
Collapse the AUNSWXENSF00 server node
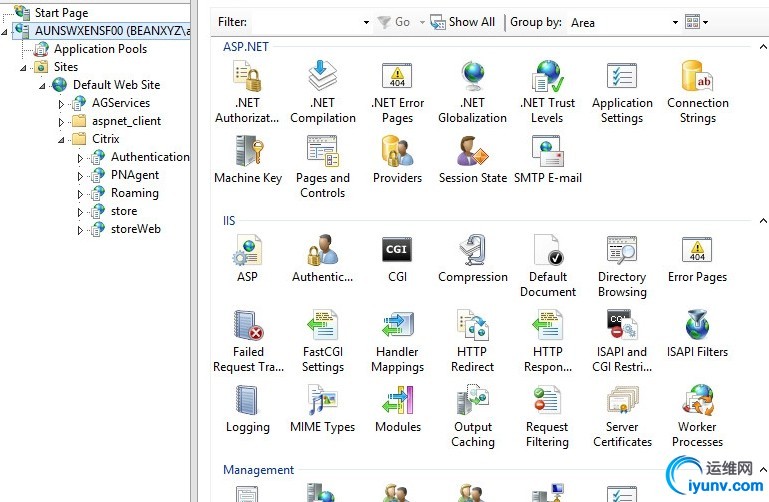[5, 32]
